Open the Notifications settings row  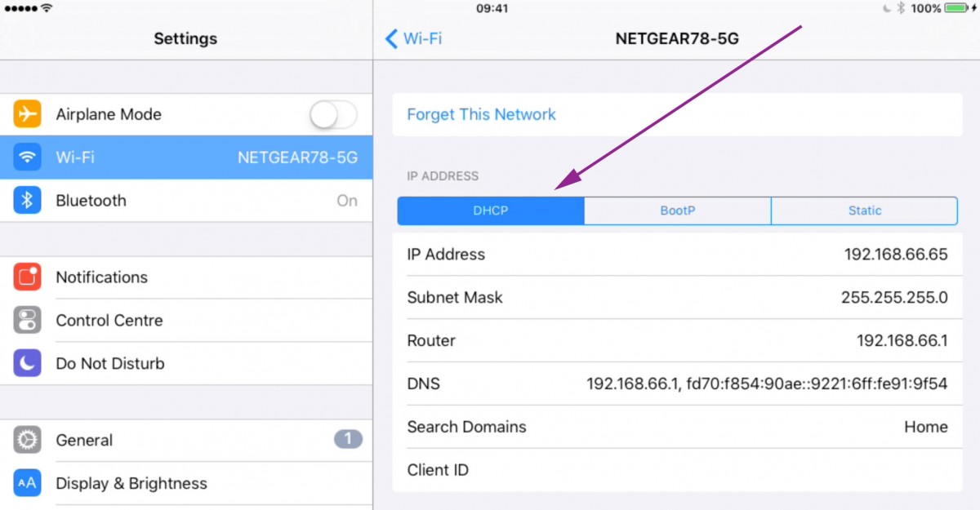(x=186, y=277)
